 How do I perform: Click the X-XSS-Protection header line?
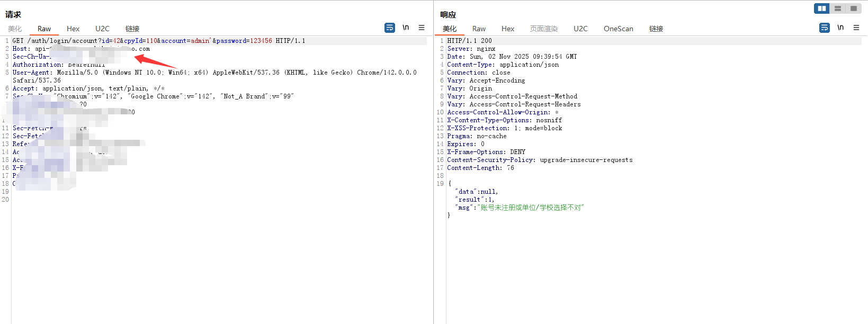505,128
